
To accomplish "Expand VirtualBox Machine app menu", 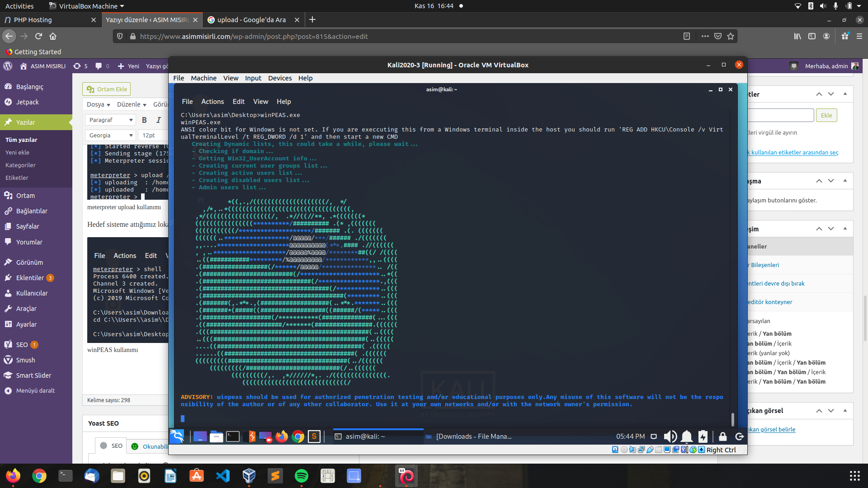I will [86, 6].
